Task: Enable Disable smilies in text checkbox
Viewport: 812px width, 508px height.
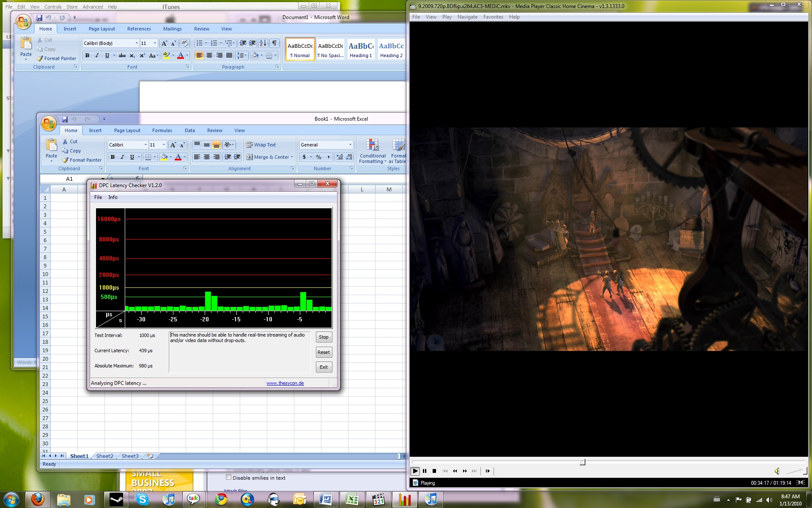Action: tap(228, 477)
